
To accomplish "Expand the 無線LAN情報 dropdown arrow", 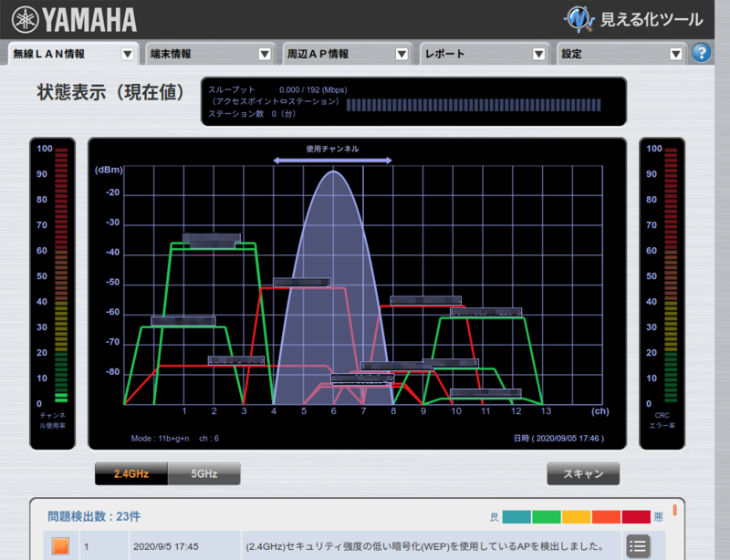I will (127, 55).
